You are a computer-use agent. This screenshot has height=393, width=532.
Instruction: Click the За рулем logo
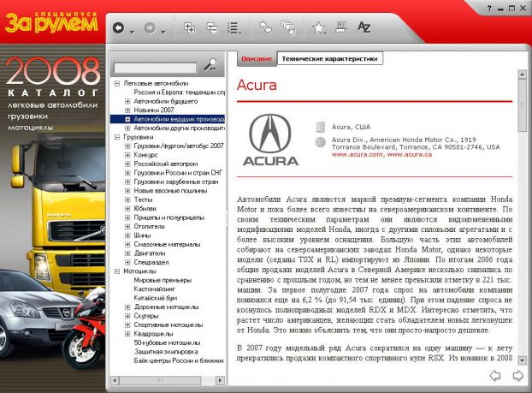[x=51, y=23]
